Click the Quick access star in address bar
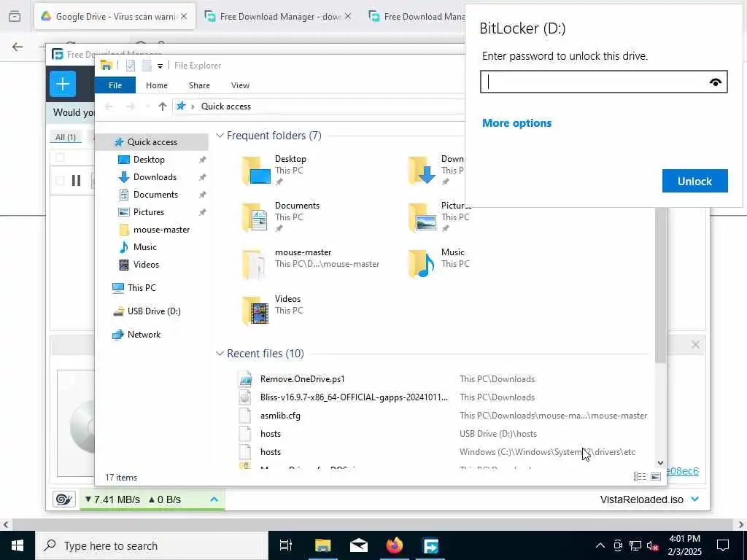Viewport: 747px width, 560px height. click(x=181, y=106)
